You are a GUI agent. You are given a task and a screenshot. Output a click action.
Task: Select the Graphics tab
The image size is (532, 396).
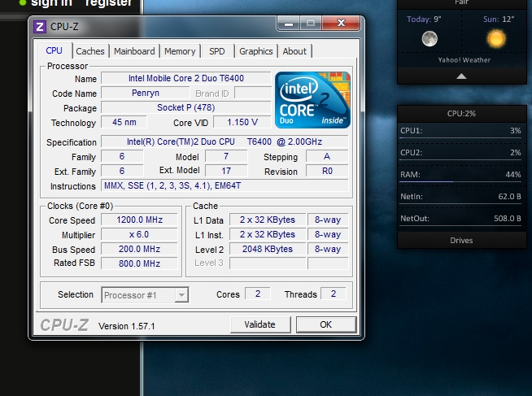256,51
